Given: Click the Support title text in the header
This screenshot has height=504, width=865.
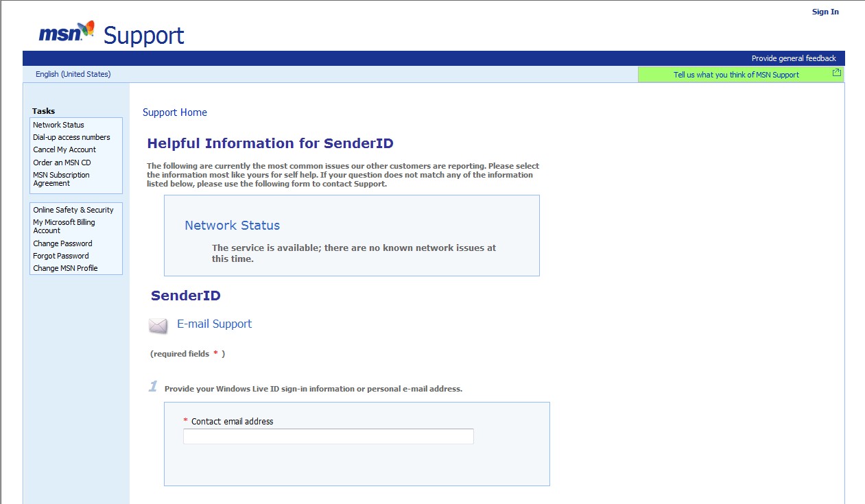Looking at the screenshot, I should click(x=144, y=35).
